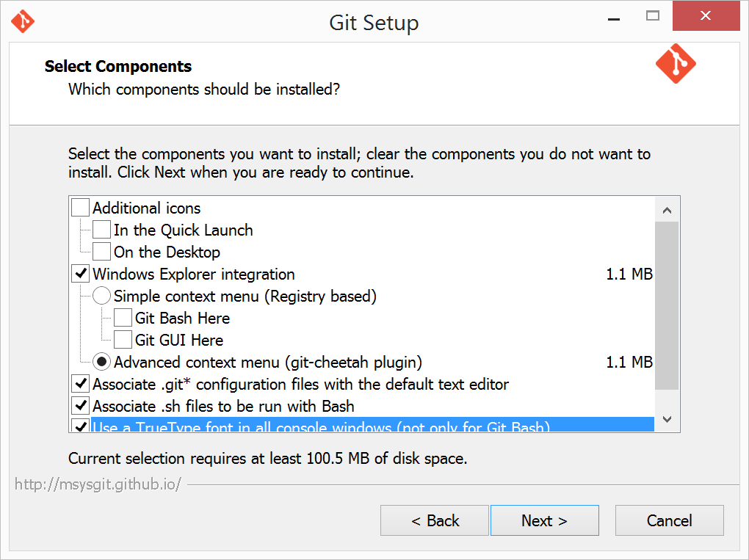Click the component list scroll down arrow

[667, 419]
